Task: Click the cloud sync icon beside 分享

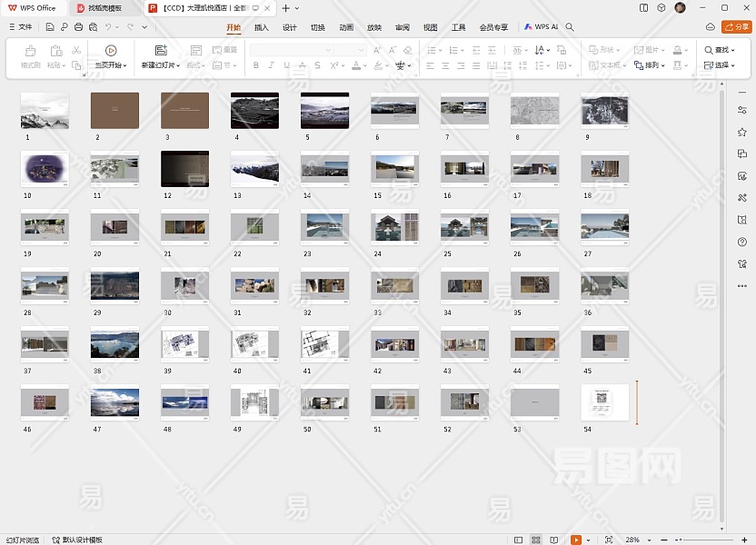Action: (x=710, y=27)
